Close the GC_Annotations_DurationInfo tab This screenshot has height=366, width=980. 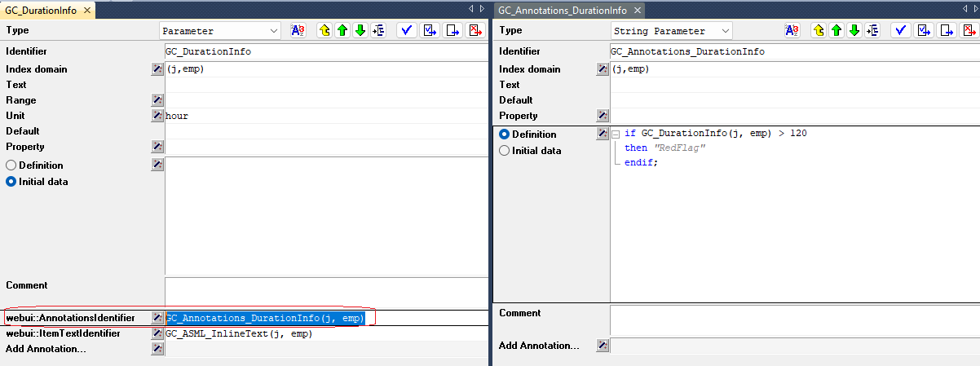point(638,11)
